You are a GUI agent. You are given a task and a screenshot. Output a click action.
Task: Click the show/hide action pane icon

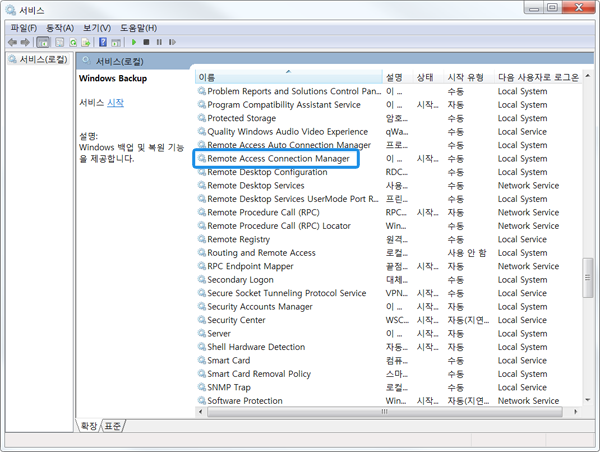116,42
